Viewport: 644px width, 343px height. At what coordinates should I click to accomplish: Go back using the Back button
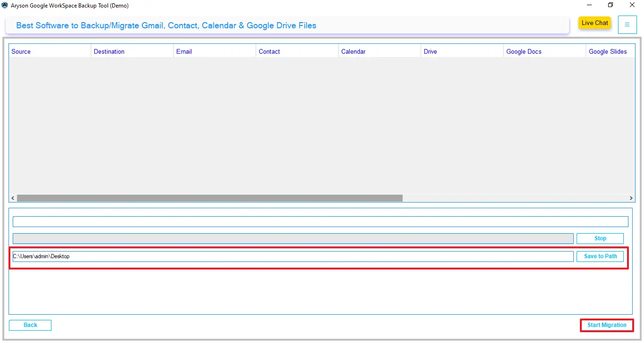click(x=30, y=325)
